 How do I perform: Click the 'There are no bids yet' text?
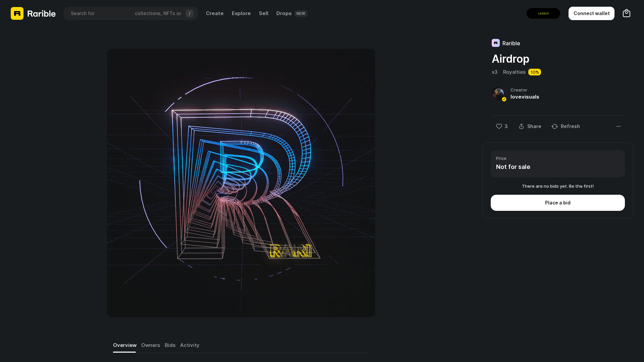(x=558, y=186)
